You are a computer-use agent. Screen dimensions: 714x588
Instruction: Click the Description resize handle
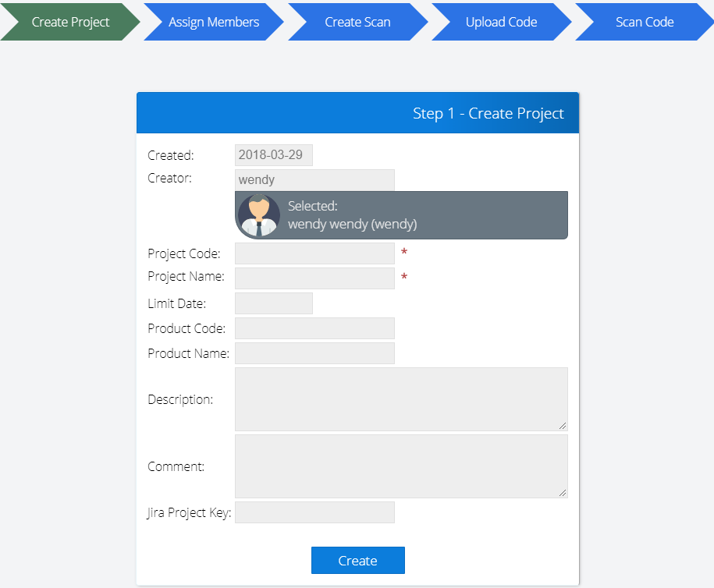[563, 426]
